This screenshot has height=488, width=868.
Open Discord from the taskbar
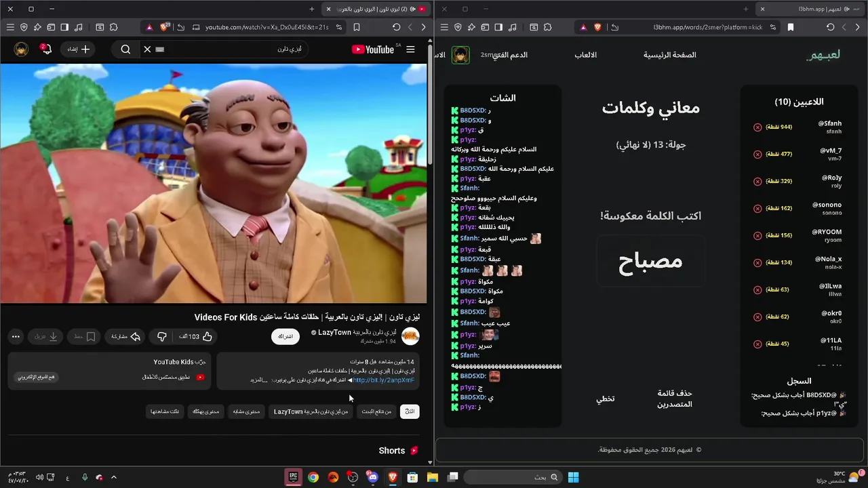pyautogui.click(x=372, y=477)
